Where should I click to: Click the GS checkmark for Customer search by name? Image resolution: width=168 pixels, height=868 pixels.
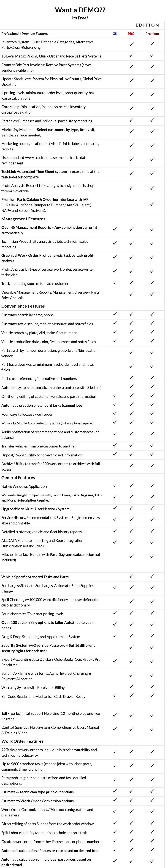pos(115,314)
